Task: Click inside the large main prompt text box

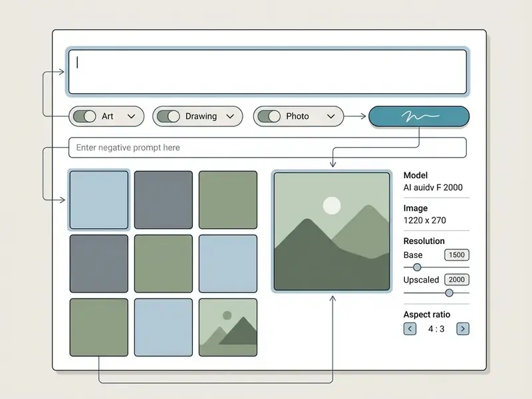Action: pyautogui.click(x=267, y=72)
